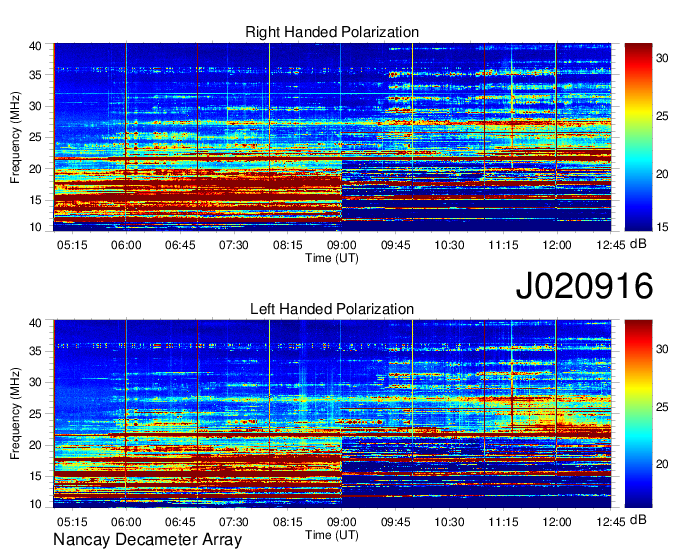Click the 12:45 time tick of Right Handed plot

click(x=611, y=245)
